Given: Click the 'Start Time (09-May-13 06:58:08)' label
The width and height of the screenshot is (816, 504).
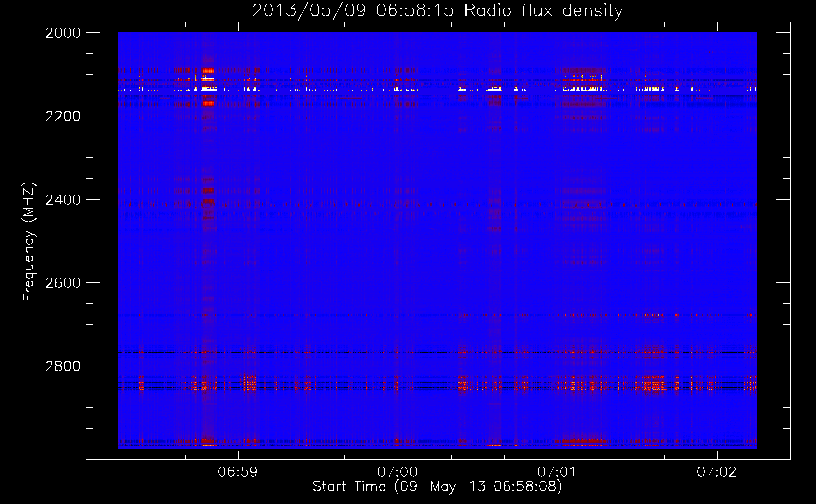Looking at the screenshot, I should click(437, 487).
